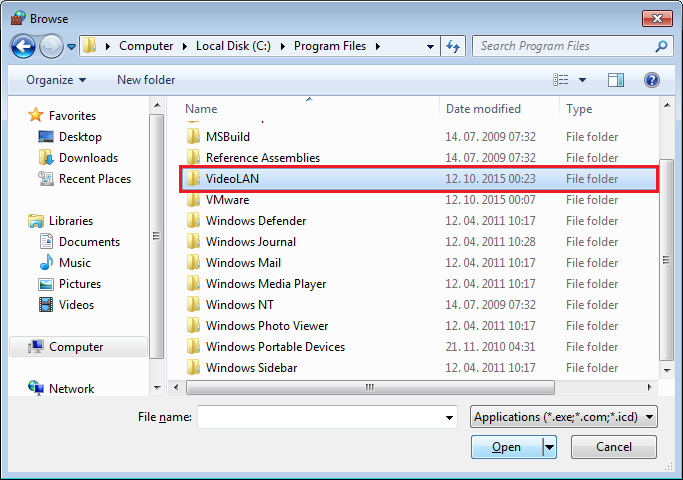This screenshot has height=480, width=683.
Task: Open the Network item in sidebar
Action: [x=71, y=389]
